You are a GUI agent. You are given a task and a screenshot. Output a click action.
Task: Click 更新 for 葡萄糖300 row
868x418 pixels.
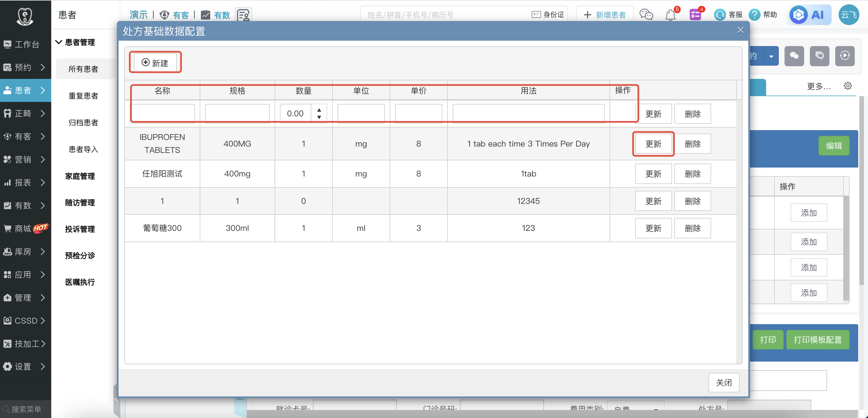pos(653,228)
